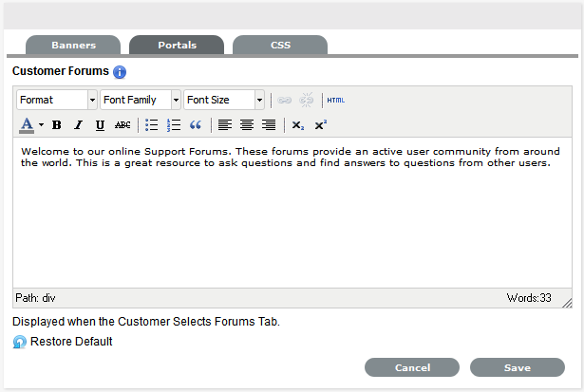Click Restore Default link
Viewport: 584px width, 392px height.
pyautogui.click(x=71, y=342)
